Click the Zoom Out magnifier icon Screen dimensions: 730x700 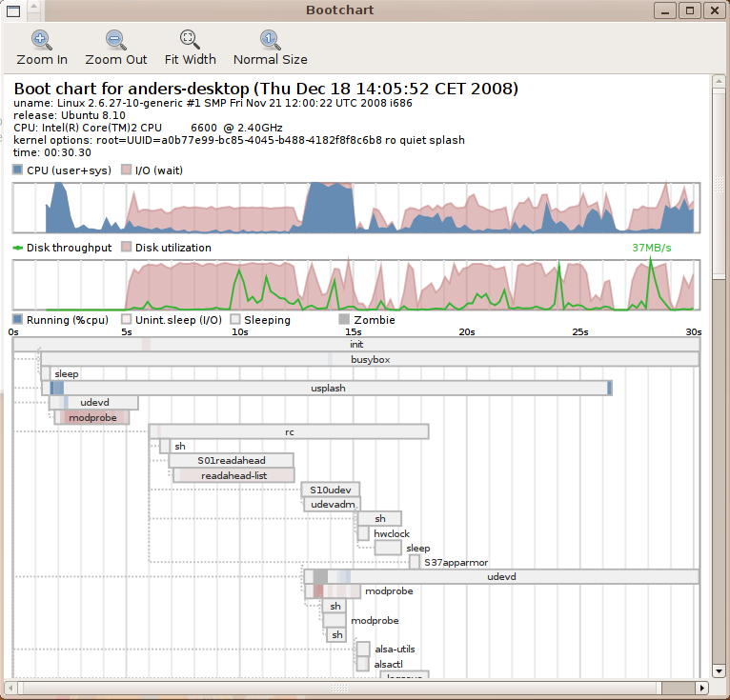[x=115, y=40]
